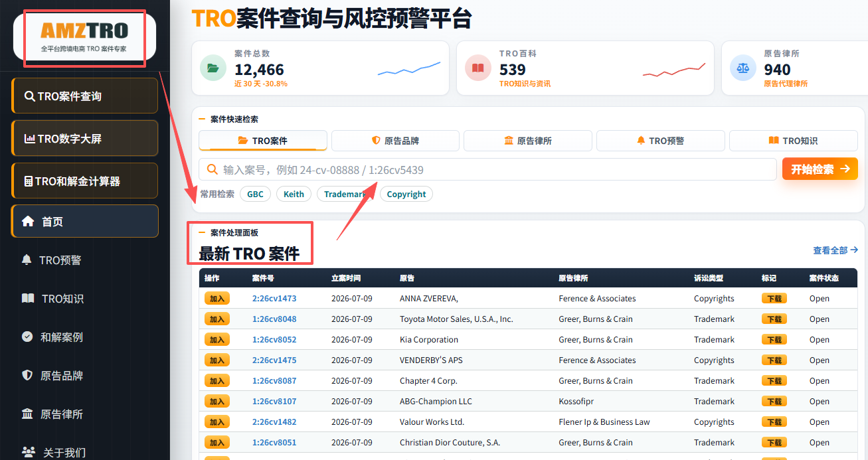
Task: Click the magnifier icon in TRO案件查询
Action: coord(29,96)
